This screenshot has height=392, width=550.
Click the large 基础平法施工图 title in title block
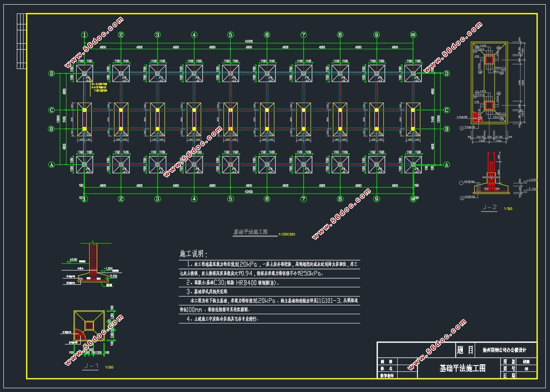point(462,368)
